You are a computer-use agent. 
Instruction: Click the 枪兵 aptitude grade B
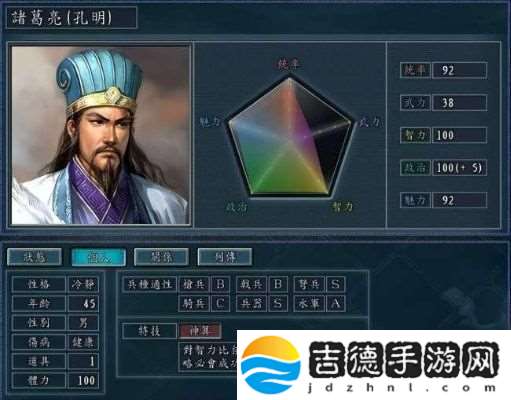[220, 284]
